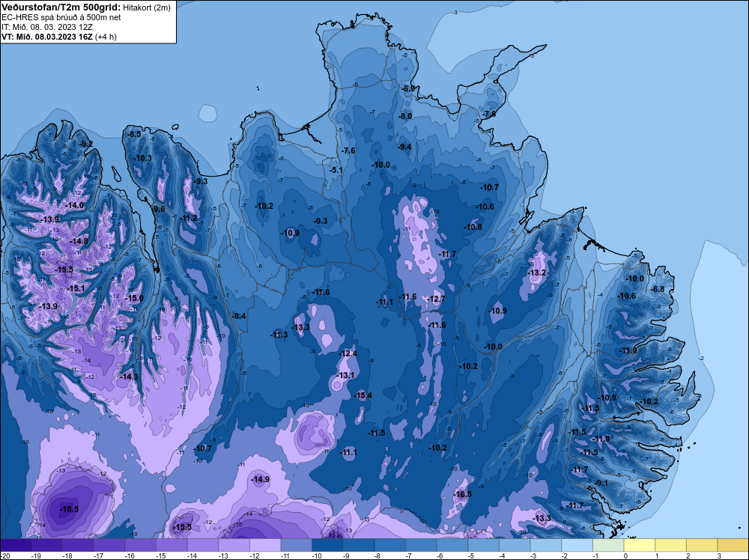Click legend swatch between -1 and 0
Image resolution: width=749 pixels, height=560 pixels.
coord(608,545)
